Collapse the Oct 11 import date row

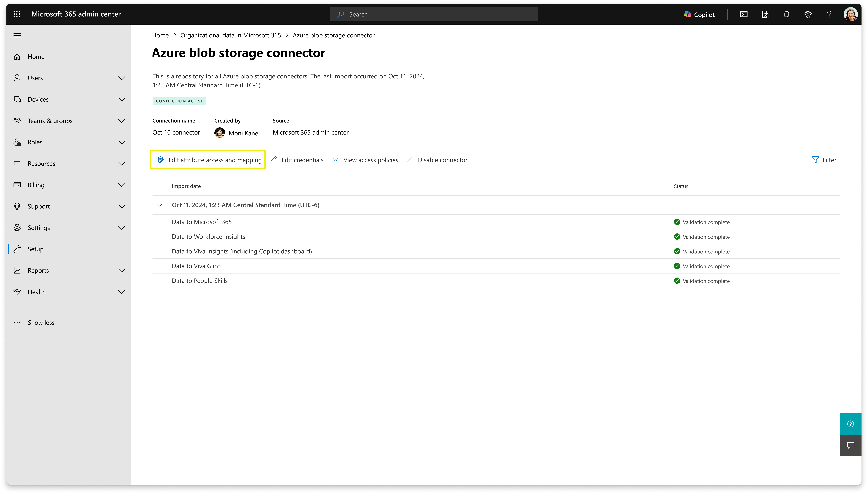click(x=159, y=205)
